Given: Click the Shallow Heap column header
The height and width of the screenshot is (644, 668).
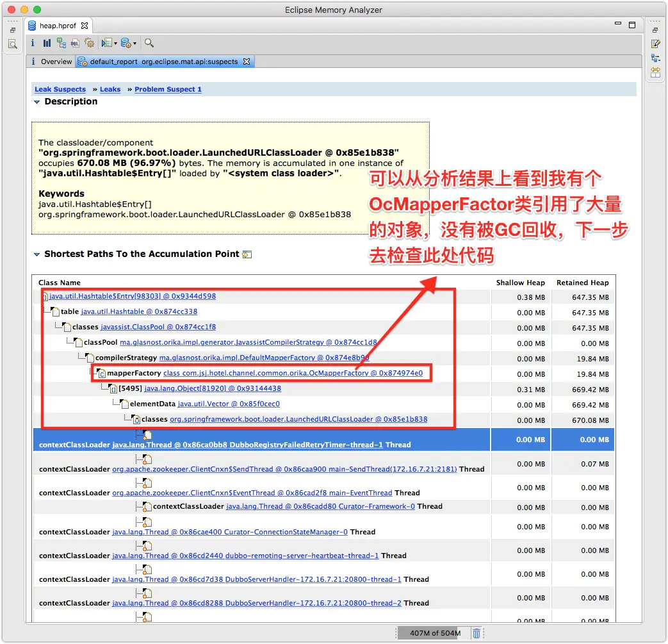Looking at the screenshot, I should (520, 283).
